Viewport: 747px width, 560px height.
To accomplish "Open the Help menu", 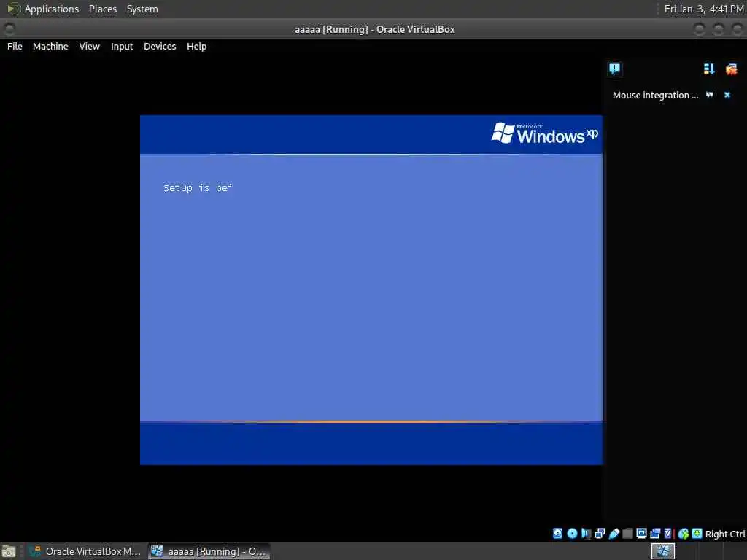I will [x=197, y=46].
